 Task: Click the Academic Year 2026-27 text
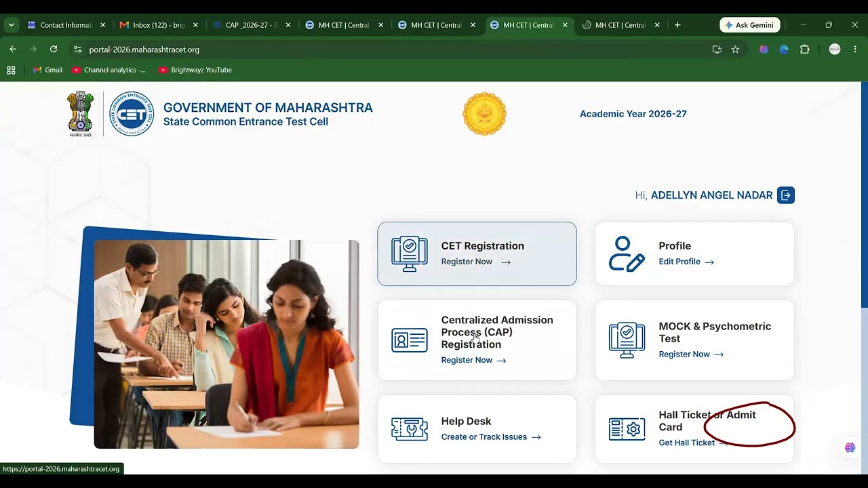point(633,114)
